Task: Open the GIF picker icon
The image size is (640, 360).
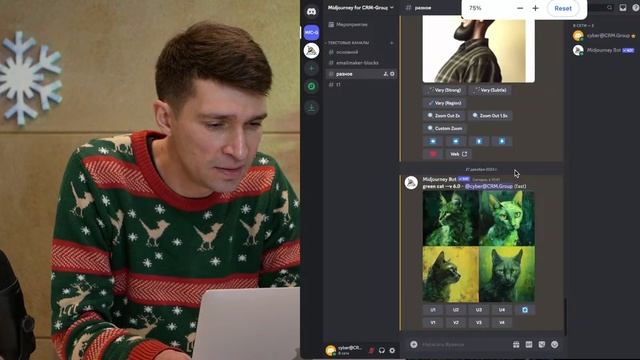Action: click(529, 344)
